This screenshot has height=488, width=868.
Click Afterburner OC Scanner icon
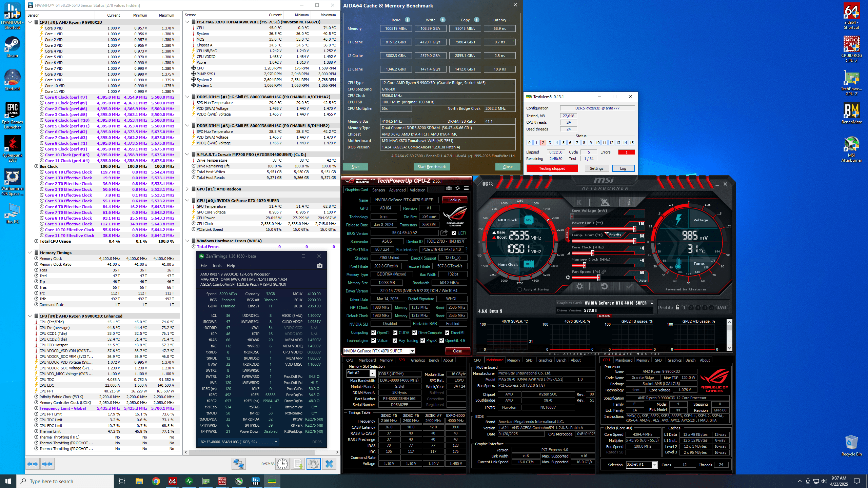[x=488, y=184]
